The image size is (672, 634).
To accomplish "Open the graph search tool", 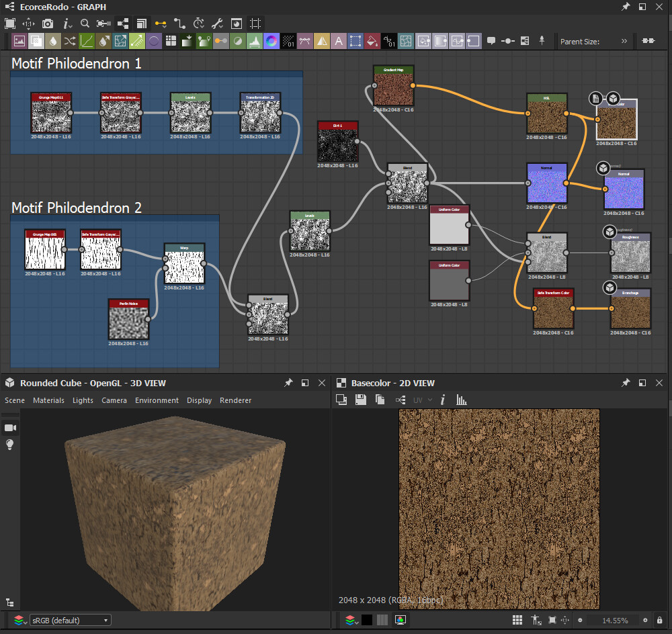I will pos(84,24).
